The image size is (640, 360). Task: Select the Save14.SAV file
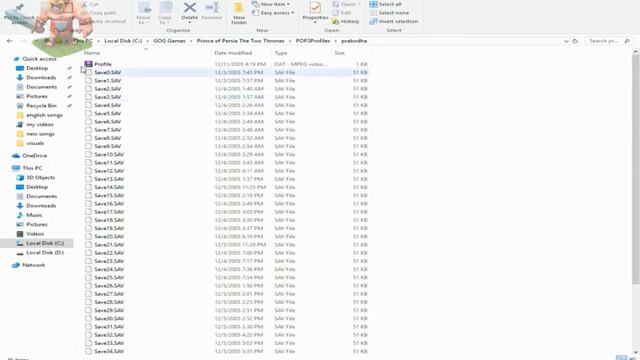(227, 187)
